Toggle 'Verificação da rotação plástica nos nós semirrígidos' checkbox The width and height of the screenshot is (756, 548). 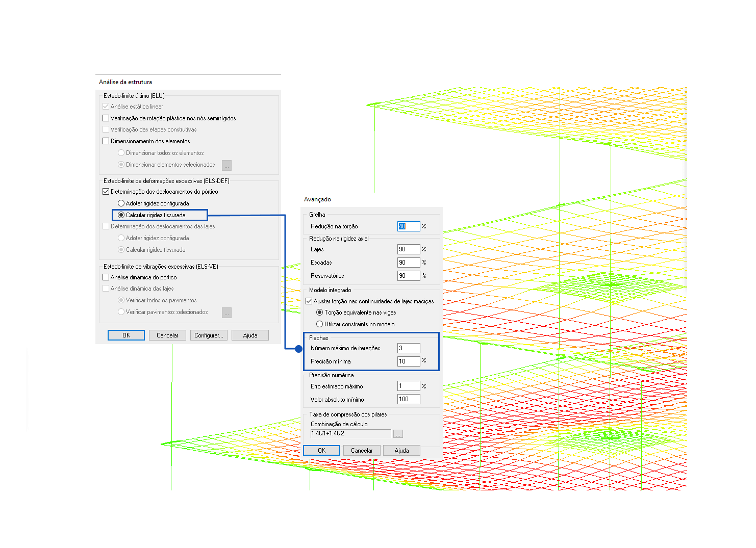tap(106, 118)
